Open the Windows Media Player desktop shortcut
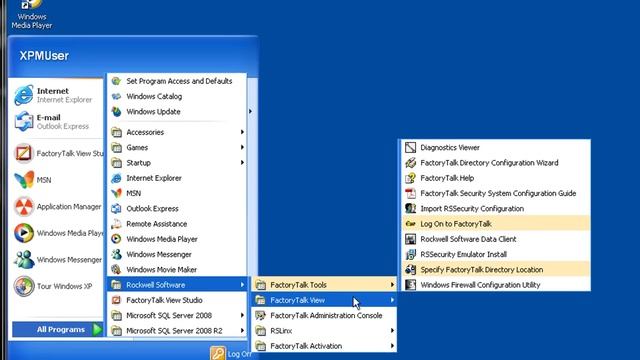Image resolution: width=640 pixels, height=360 pixels. coord(31,14)
